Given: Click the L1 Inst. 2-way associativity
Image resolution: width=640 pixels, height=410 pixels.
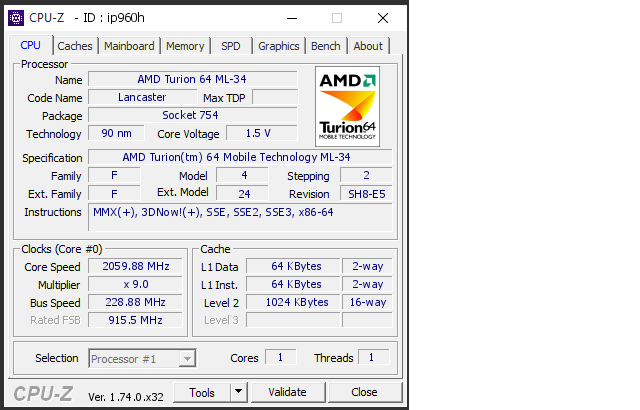Looking at the screenshot, I should point(367,284).
